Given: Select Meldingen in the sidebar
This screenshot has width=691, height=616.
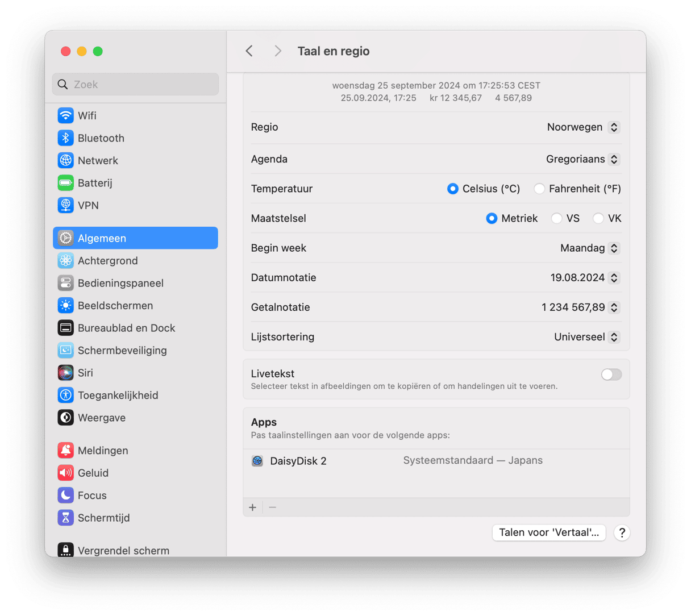Looking at the screenshot, I should pos(103,451).
